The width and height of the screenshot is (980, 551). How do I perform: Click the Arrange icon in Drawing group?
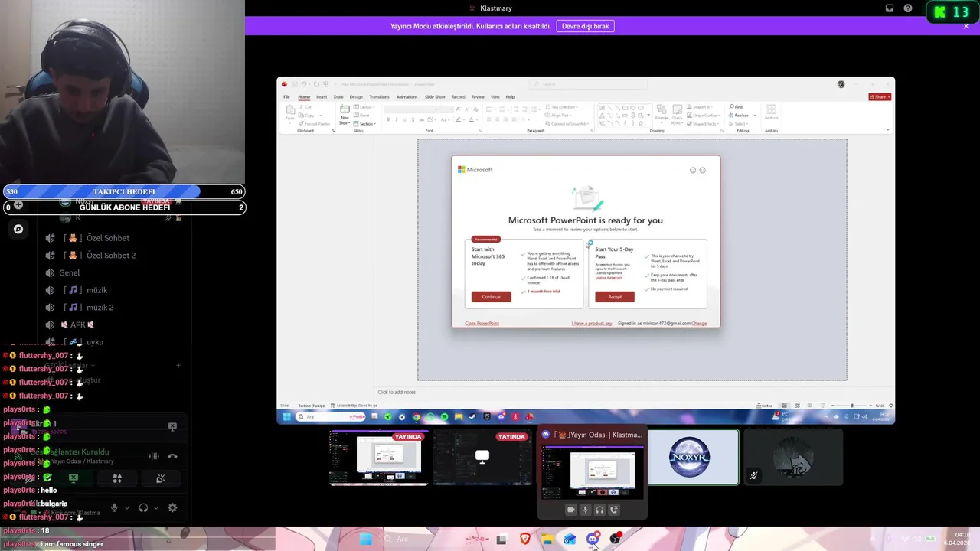pos(661,114)
